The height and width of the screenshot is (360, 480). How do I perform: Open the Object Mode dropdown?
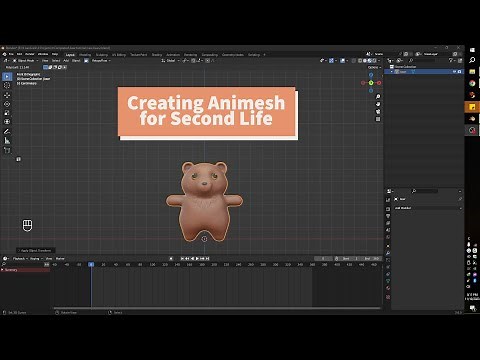[26, 61]
